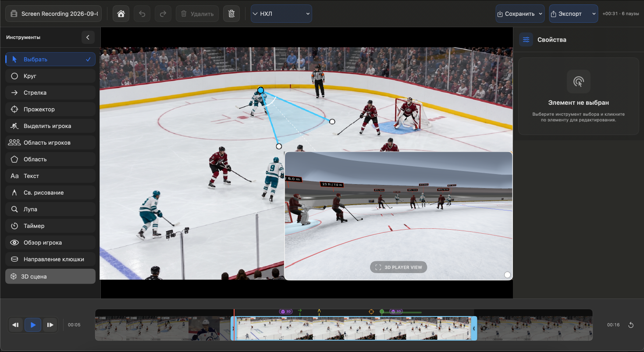Click the Удалить button
Screen dimensions: 644x352
coord(197,14)
